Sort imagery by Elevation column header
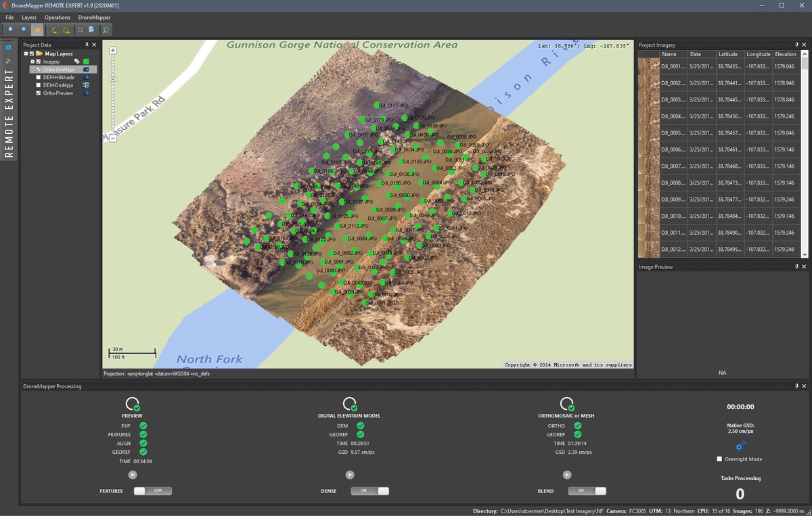This screenshot has height=516, width=812. (x=787, y=54)
